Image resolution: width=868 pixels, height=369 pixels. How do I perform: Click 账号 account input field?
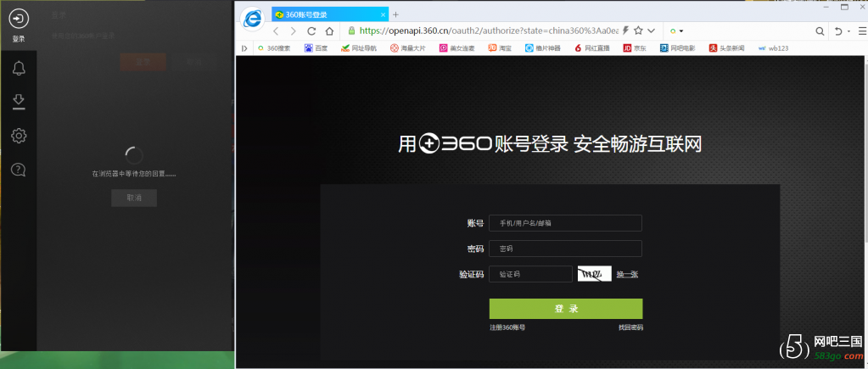(565, 223)
